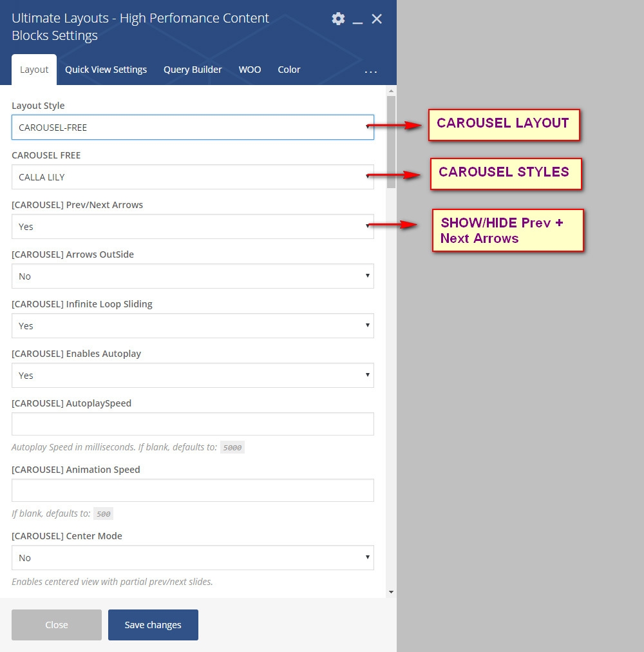The image size is (644, 652).
Task: Minimize the settings panel
Action: click(x=357, y=19)
